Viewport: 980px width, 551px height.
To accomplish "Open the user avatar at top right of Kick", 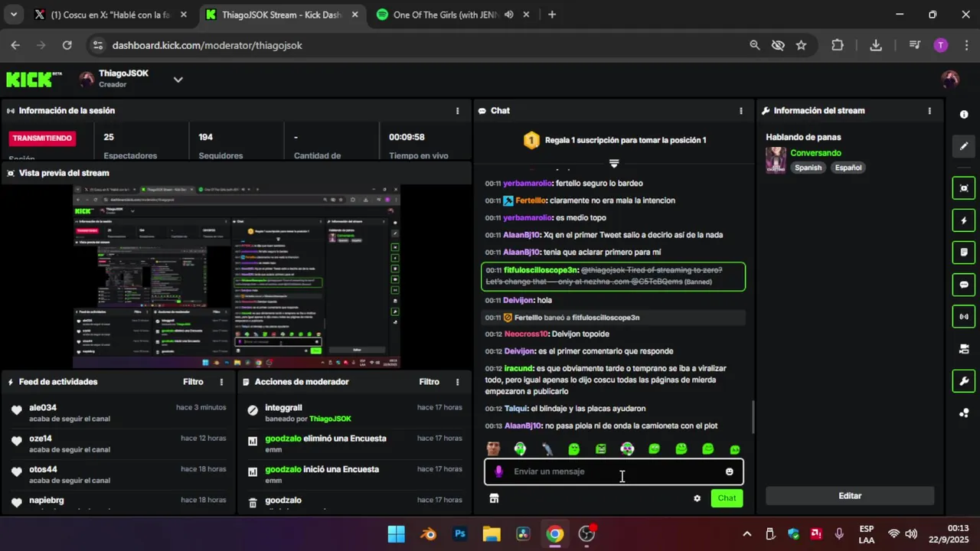I will pos(950,79).
